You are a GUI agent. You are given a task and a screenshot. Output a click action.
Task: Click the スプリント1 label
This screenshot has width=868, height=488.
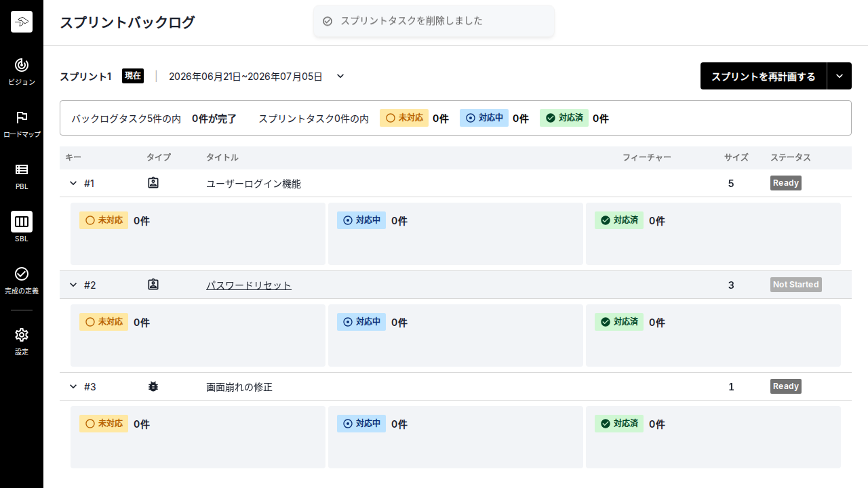coord(85,77)
